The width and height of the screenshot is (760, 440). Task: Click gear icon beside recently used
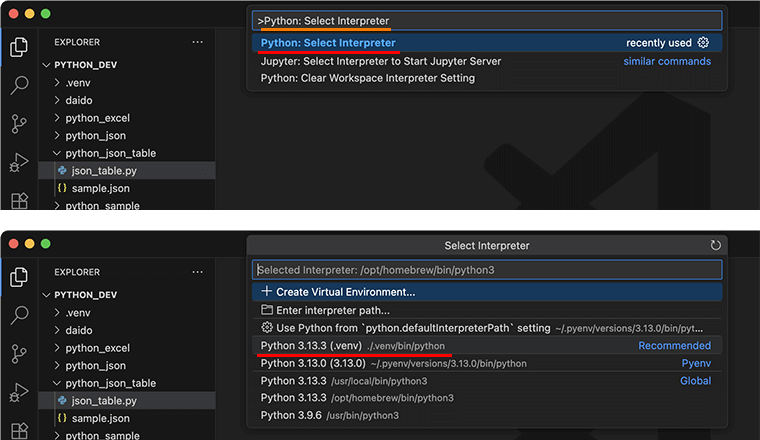click(703, 43)
